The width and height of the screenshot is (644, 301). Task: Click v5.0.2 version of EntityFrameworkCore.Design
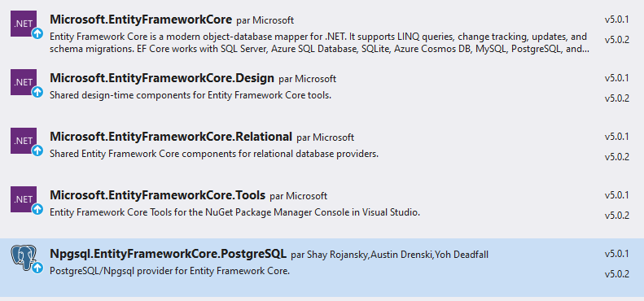point(616,98)
